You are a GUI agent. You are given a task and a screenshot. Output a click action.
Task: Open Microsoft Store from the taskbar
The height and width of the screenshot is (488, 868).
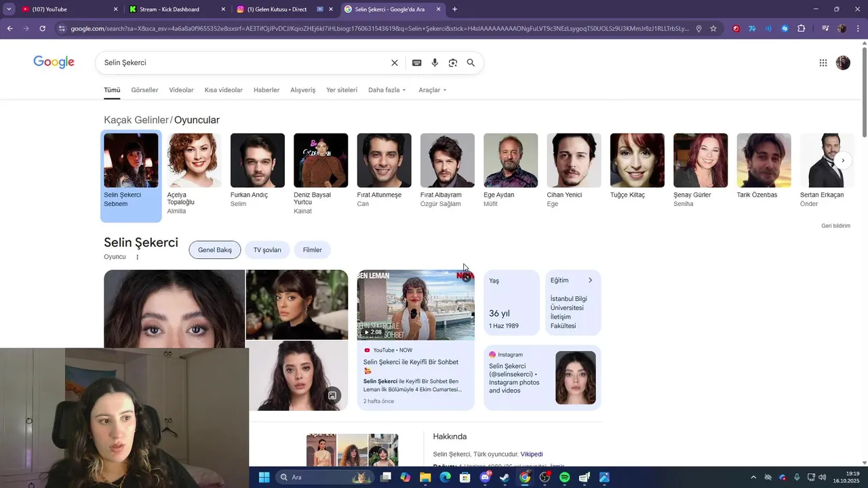(465, 477)
